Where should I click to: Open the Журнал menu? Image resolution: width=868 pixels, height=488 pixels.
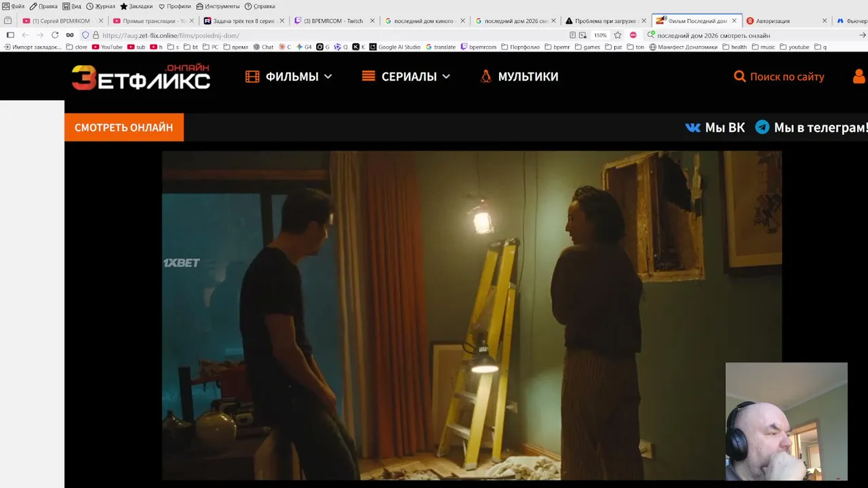pos(100,6)
